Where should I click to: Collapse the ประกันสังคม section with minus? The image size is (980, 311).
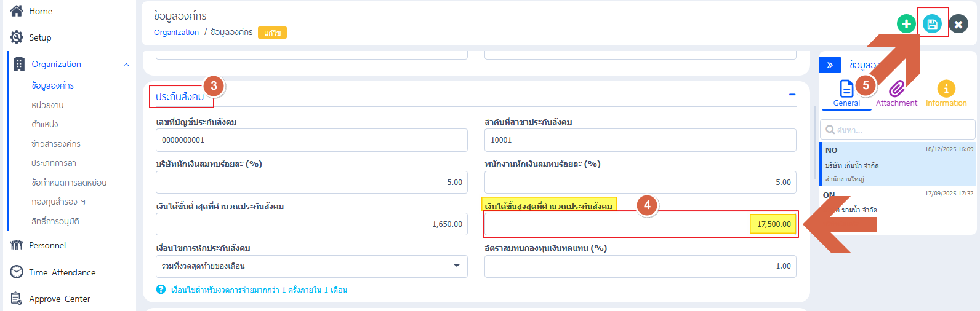792,95
